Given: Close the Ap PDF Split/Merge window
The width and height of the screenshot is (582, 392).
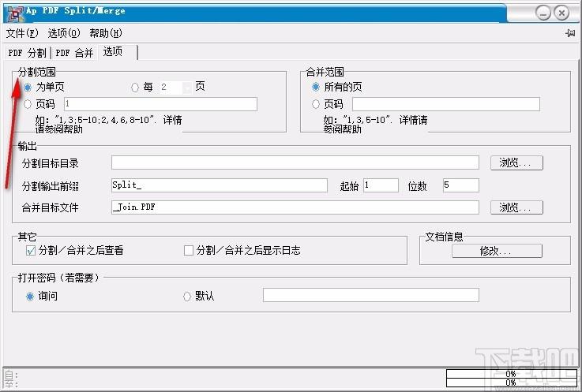Looking at the screenshot, I should point(562,13).
